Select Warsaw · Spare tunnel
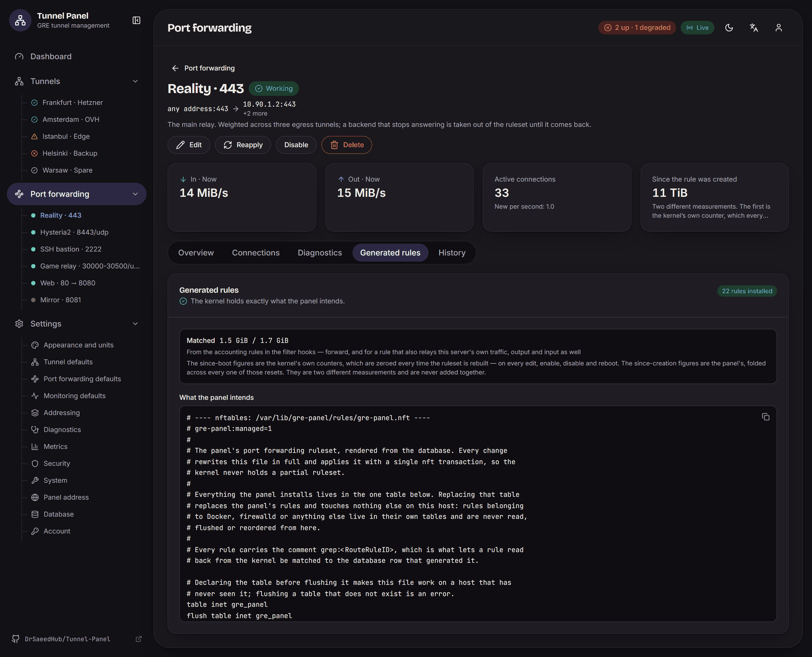812x657 pixels. tap(67, 170)
